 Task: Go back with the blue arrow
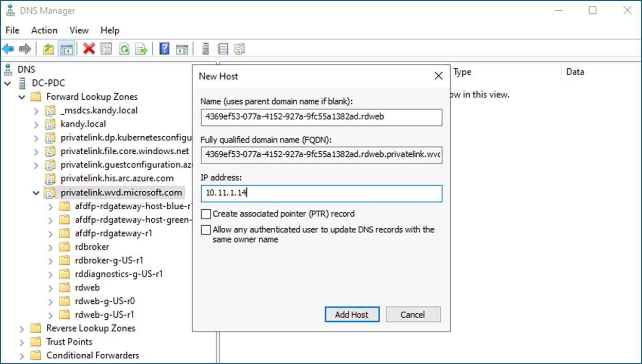tap(8, 49)
